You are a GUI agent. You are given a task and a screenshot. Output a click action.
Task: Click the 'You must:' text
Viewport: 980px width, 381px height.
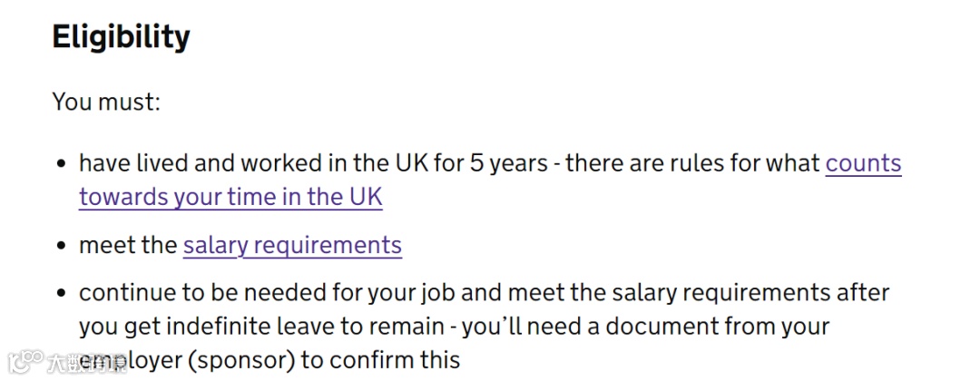106,101
